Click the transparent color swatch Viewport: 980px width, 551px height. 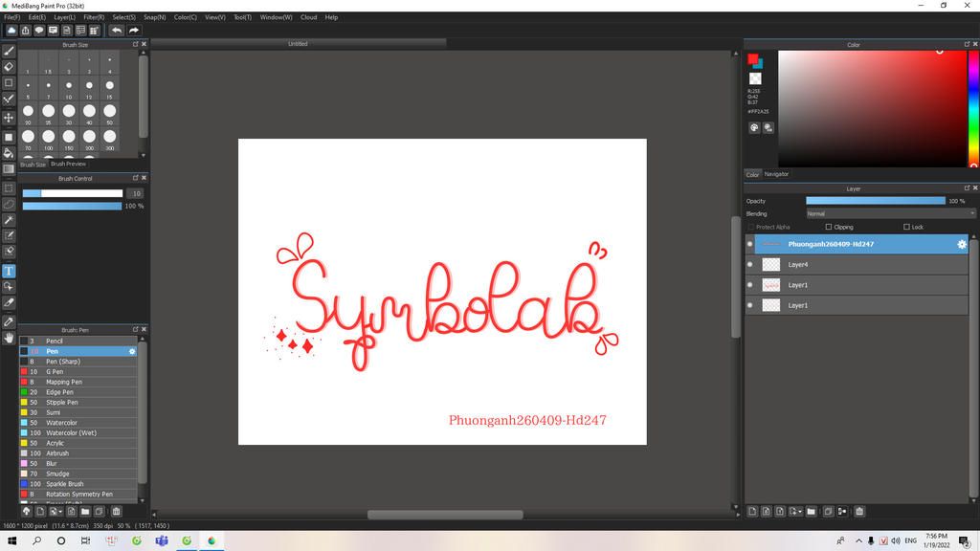coord(756,78)
